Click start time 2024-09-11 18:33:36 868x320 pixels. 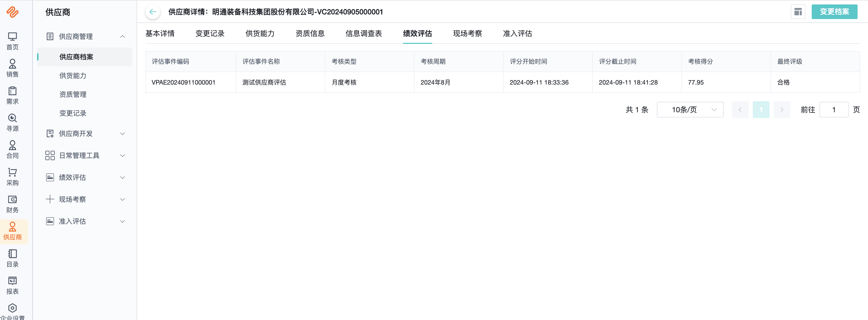click(539, 82)
